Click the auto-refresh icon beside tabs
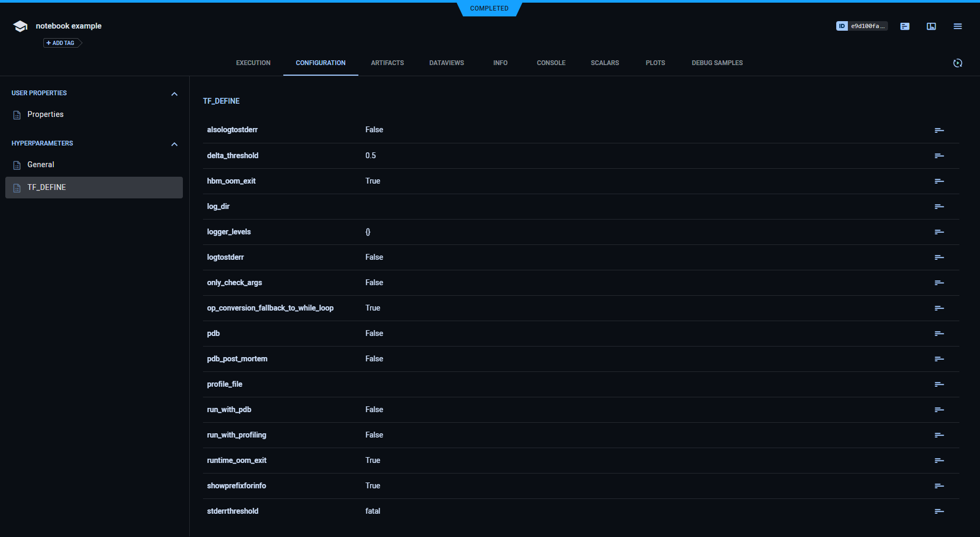980x537 pixels. (x=957, y=63)
